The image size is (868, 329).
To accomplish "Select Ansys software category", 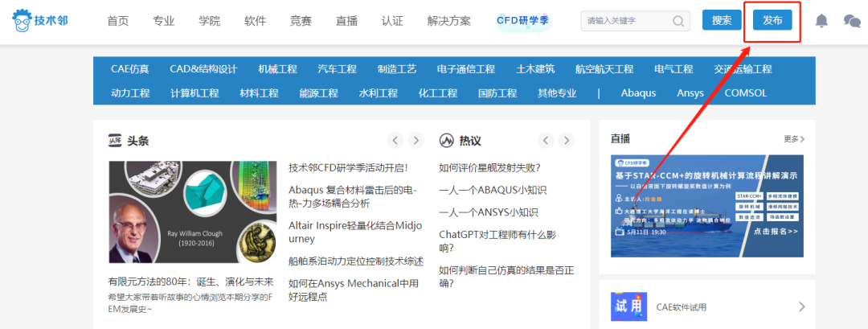I will (x=690, y=93).
